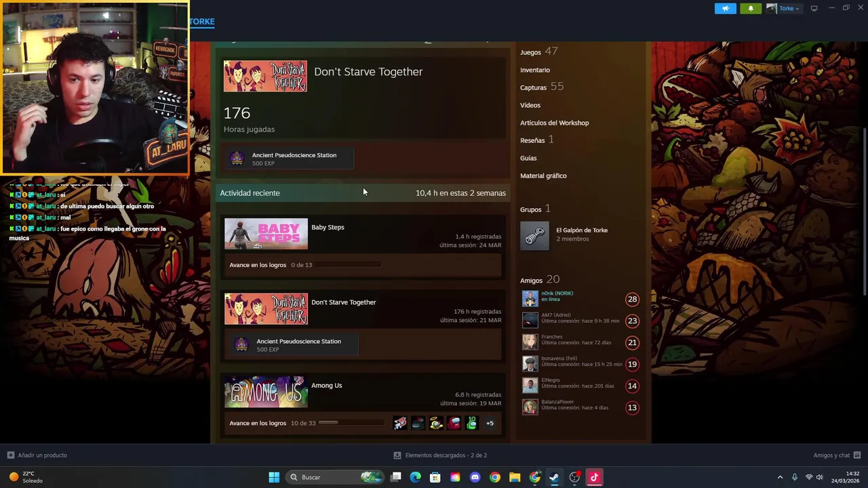This screenshot has width=868, height=488.
Task: Click the 10,4 h en estas 2 semanas text
Action: 460,193
